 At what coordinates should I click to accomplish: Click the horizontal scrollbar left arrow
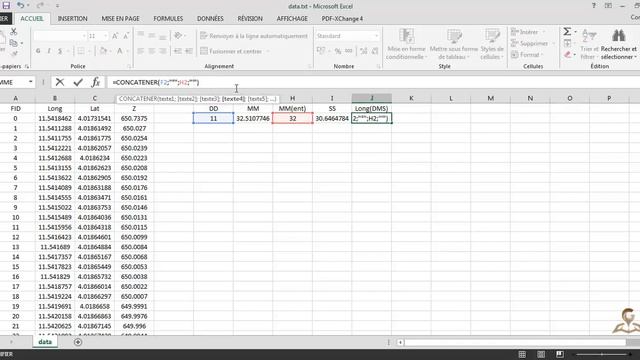coord(400,342)
